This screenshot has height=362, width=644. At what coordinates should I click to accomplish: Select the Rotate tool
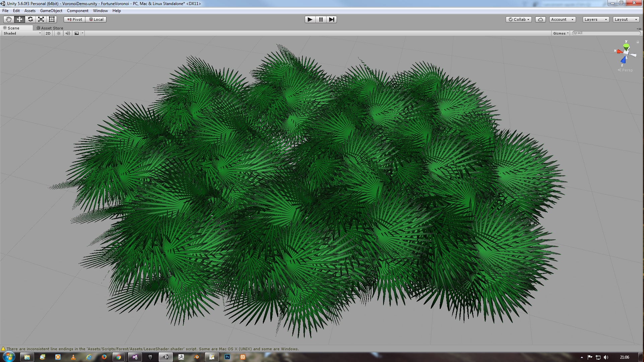(30, 19)
